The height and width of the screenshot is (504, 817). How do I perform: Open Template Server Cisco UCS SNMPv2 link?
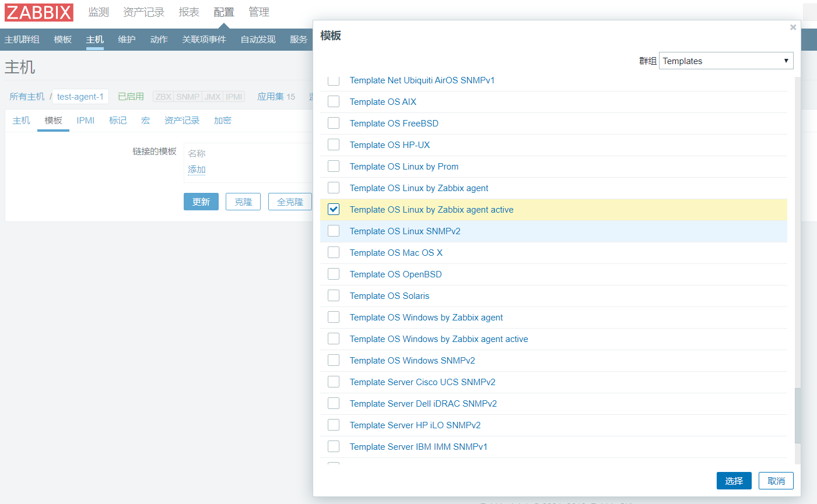click(423, 382)
